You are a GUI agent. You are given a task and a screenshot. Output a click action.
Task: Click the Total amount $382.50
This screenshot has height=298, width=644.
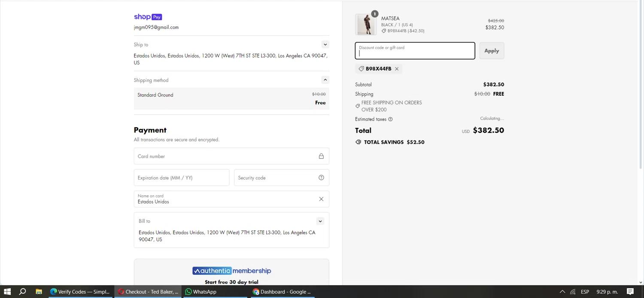pyautogui.click(x=488, y=131)
